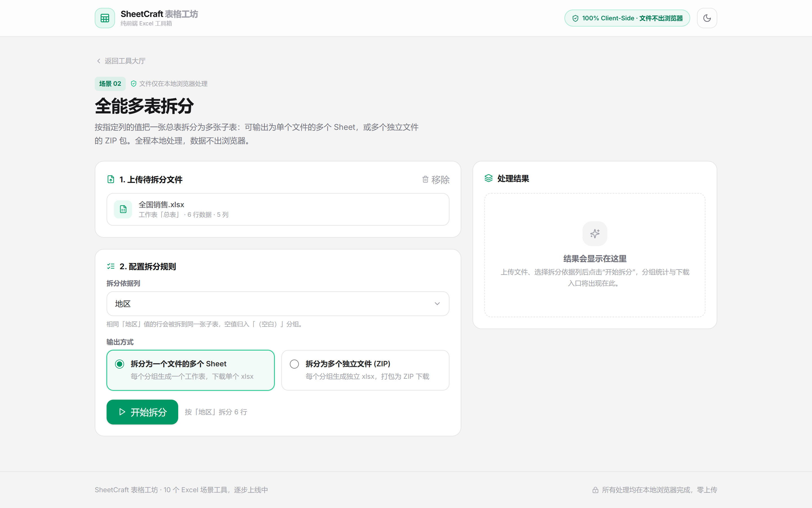This screenshot has width=812, height=508.
Task: Click the shield check icon beside 文件仅在本地浏览器处理
Action: (x=134, y=84)
